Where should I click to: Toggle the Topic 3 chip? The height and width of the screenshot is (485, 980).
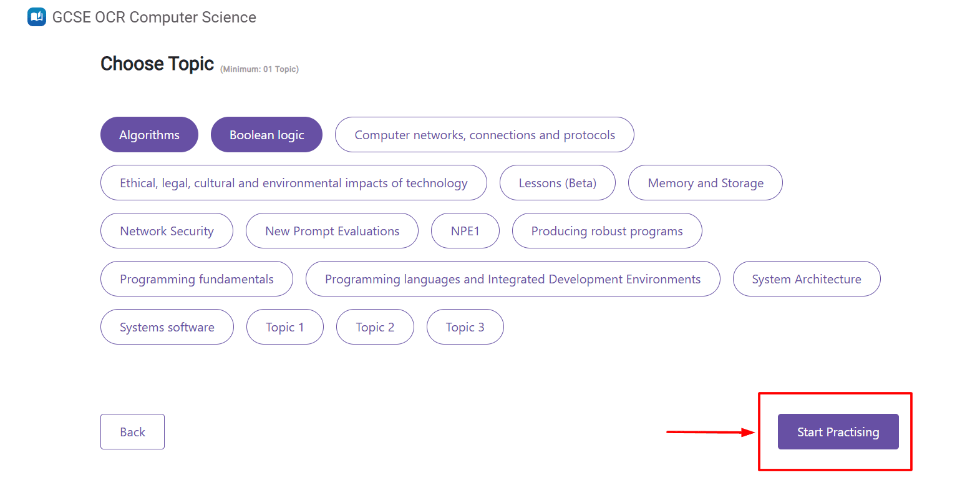point(465,327)
